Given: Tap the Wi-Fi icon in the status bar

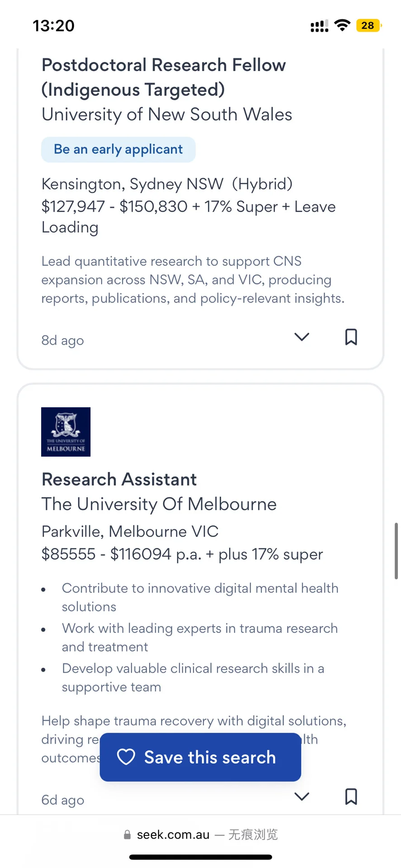Looking at the screenshot, I should tap(343, 25).
